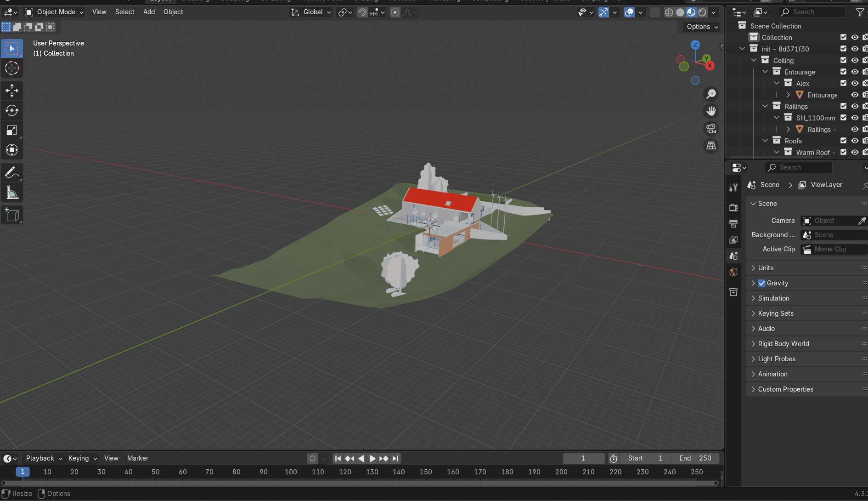Toggle snapping magnet icon

(x=362, y=12)
